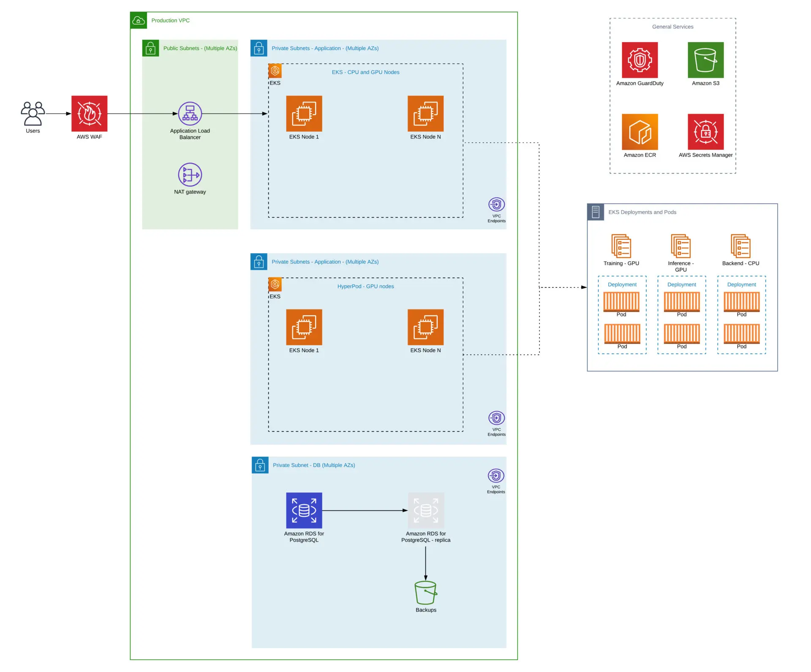The height and width of the screenshot is (672, 811).
Task: Click 'Private Subnet - DB (Multiple AZs)' label
Action: click(x=314, y=465)
